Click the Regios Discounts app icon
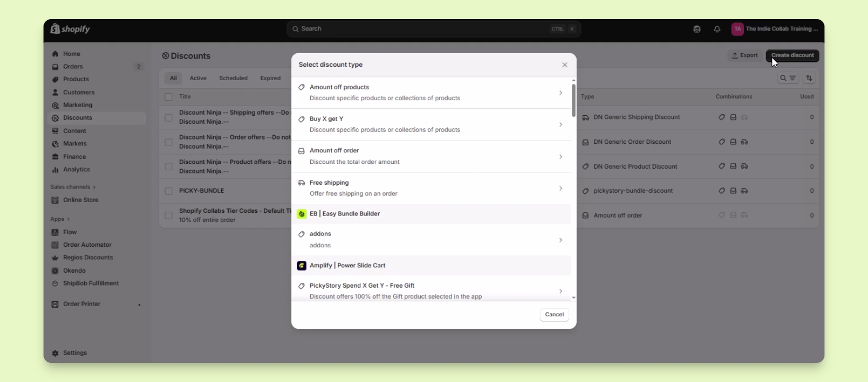Image resolution: width=868 pixels, height=382 pixels. tap(55, 258)
